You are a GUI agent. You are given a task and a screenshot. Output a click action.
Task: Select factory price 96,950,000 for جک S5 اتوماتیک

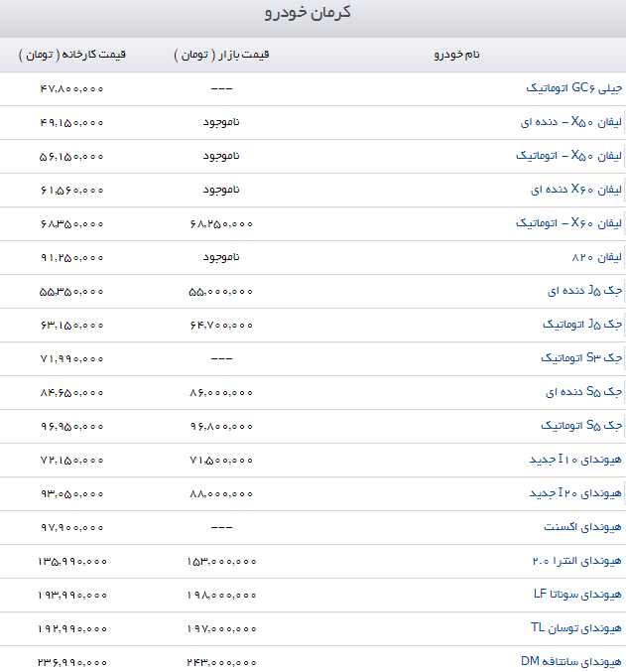click(x=72, y=427)
